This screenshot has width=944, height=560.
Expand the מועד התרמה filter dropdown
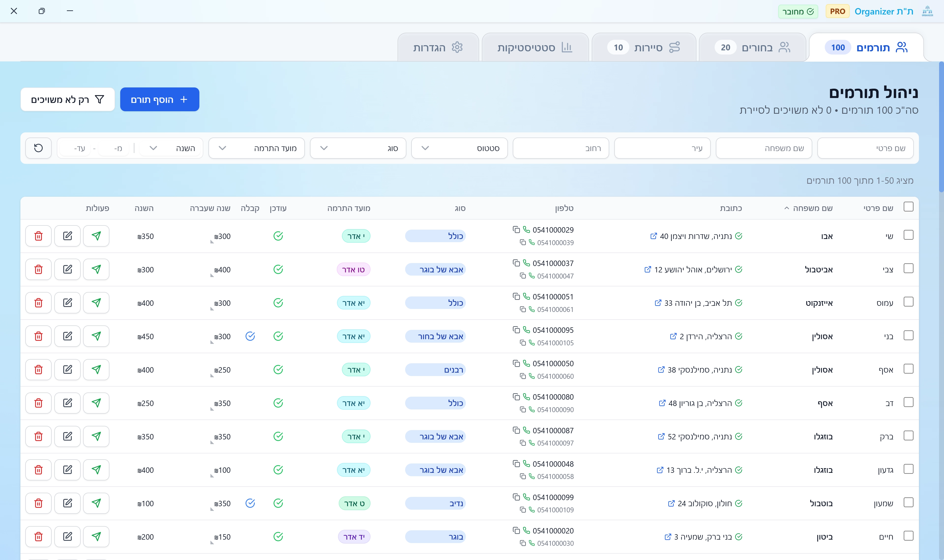(x=256, y=148)
